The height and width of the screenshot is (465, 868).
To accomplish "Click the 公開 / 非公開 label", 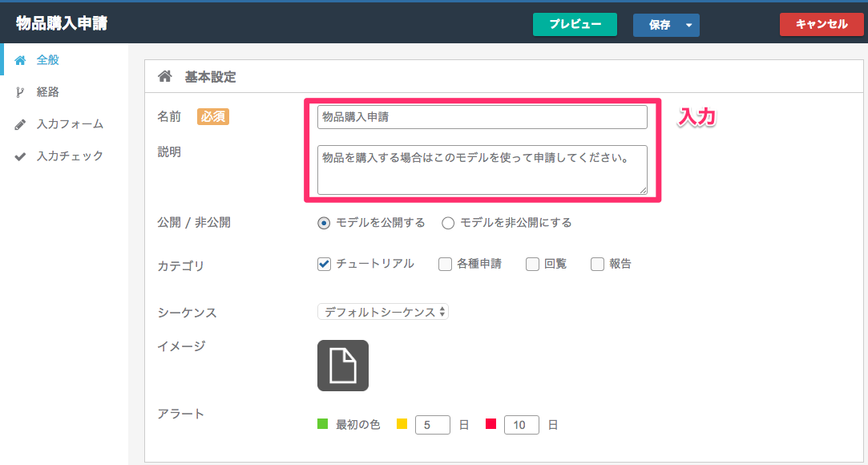I will 194,223.
